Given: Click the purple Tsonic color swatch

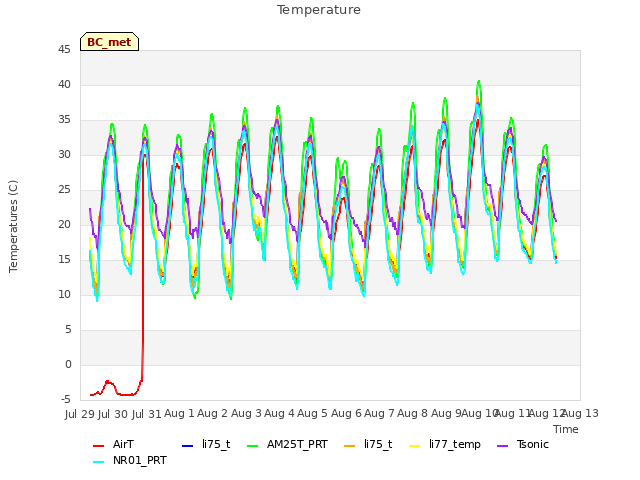Looking at the screenshot, I should tap(502, 445).
